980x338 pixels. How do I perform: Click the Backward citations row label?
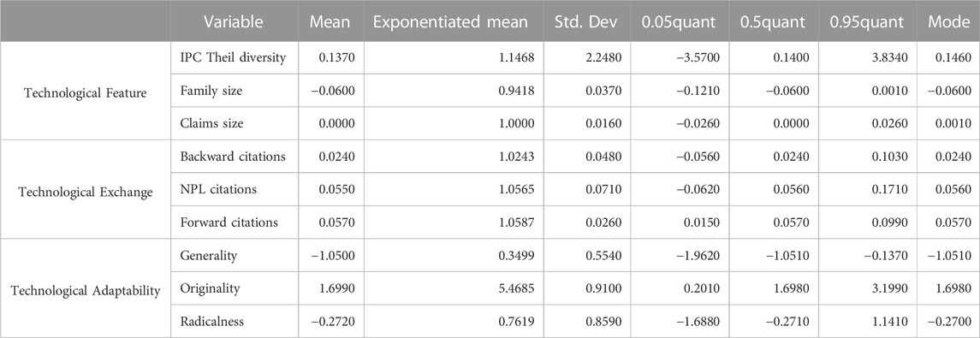(x=233, y=157)
